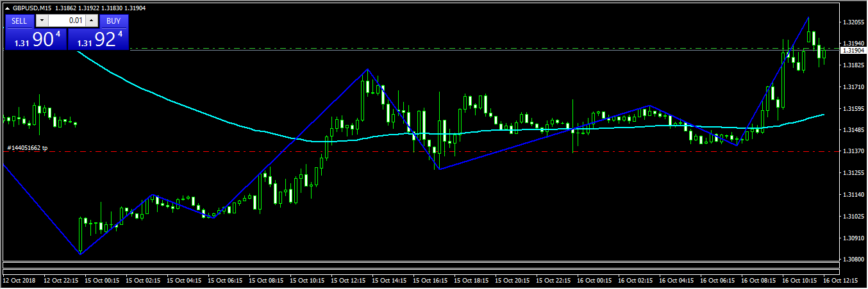Increase trade volume with up arrow

tap(91, 21)
